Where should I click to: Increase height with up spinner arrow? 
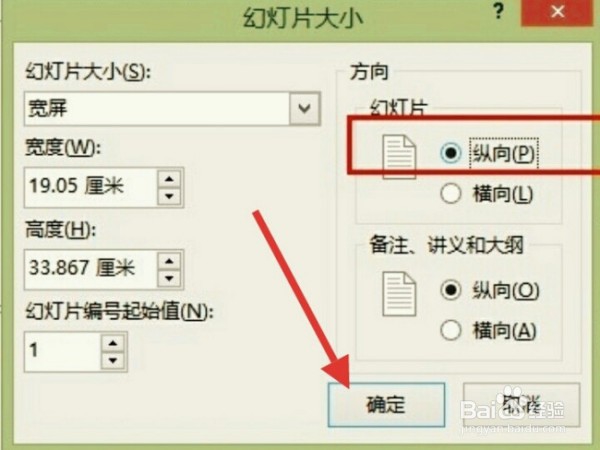170,261
